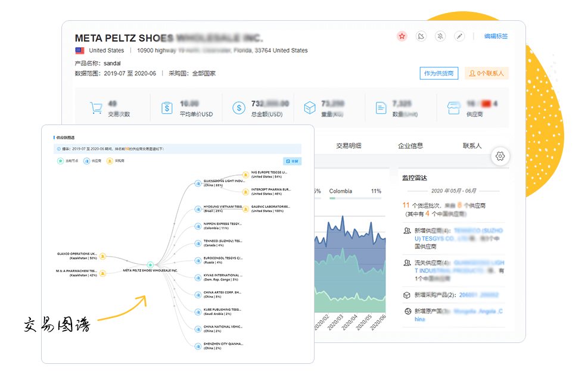Screen dimensions: 588x371
Task: Click the NIG EUROPE TESCGS buyer node
Action: [245, 174]
